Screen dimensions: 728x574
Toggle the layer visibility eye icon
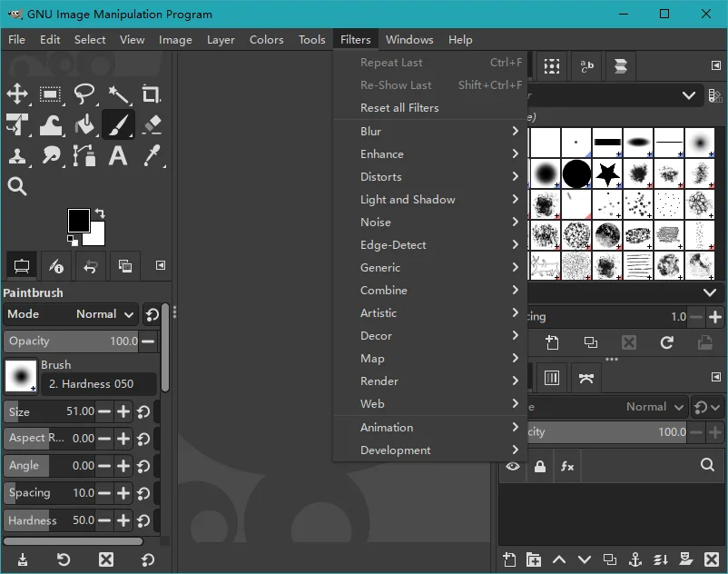[513, 466]
